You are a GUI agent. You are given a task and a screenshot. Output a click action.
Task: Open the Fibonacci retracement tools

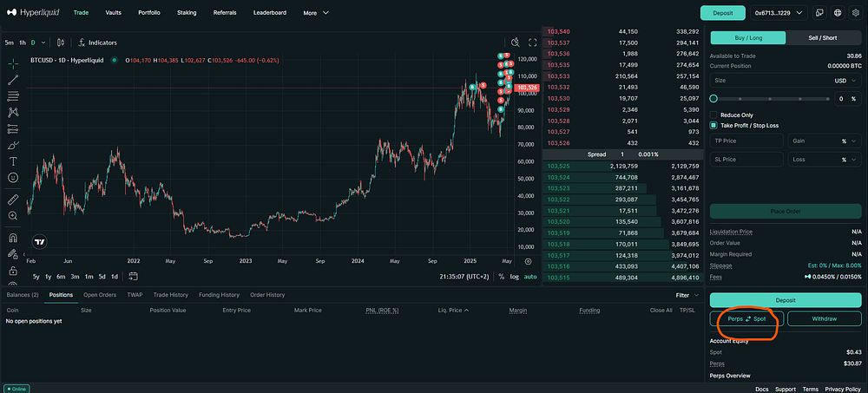click(x=13, y=96)
